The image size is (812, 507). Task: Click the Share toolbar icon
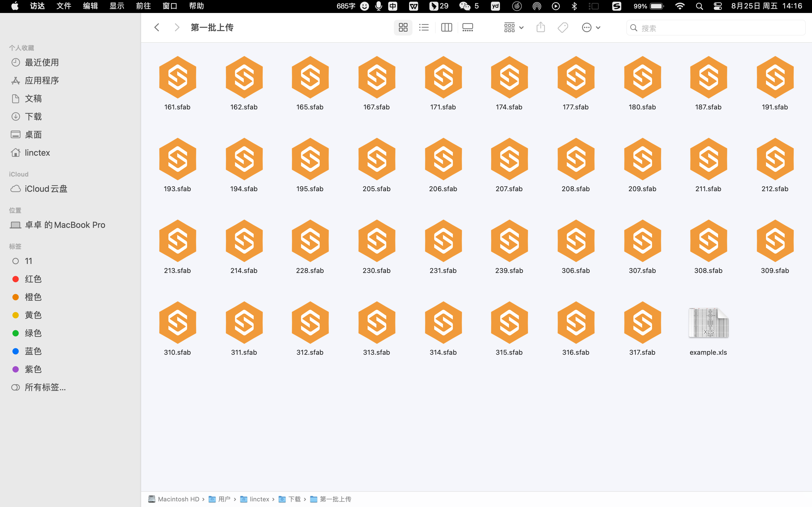541,28
